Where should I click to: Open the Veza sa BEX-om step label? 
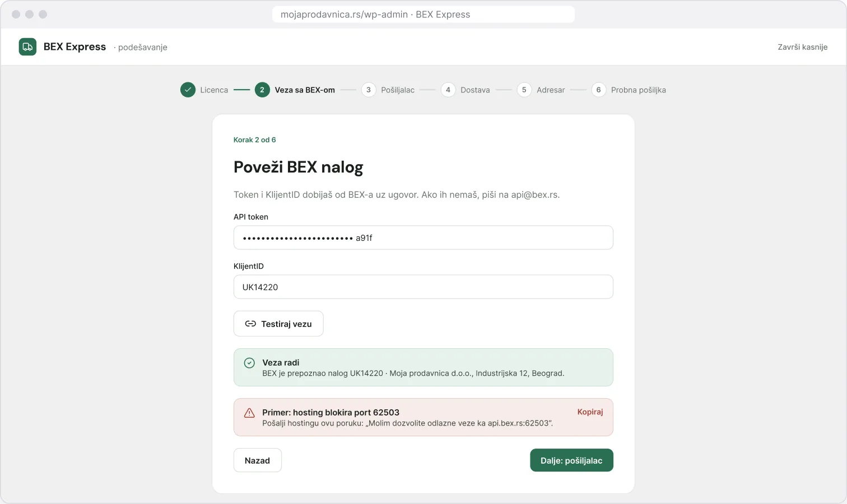coord(305,90)
